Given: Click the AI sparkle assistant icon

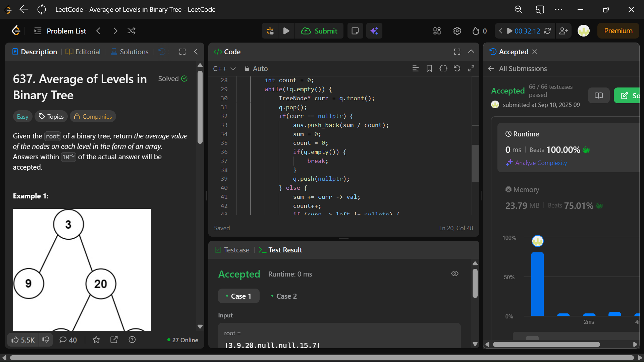Looking at the screenshot, I should coord(374,31).
